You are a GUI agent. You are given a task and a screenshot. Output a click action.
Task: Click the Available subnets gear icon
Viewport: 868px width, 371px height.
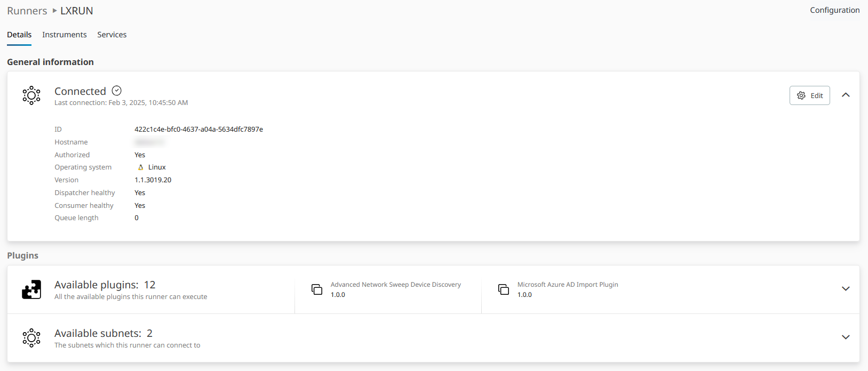pos(31,338)
